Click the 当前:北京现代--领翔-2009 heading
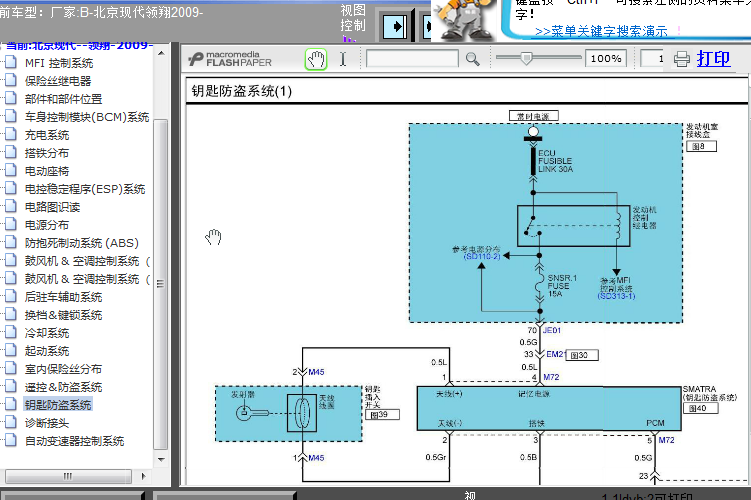Viewport: 751px width, 500px height. tap(80, 45)
